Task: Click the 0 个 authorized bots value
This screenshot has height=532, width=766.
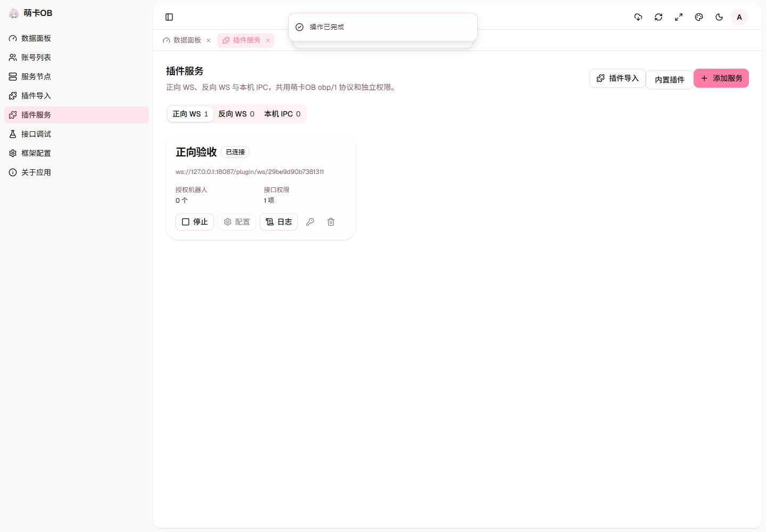Action: tap(181, 201)
